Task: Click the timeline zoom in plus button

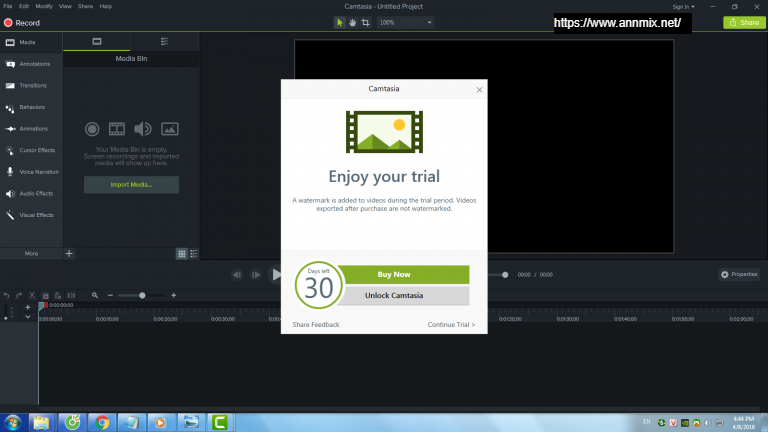Action: pyautogui.click(x=173, y=295)
